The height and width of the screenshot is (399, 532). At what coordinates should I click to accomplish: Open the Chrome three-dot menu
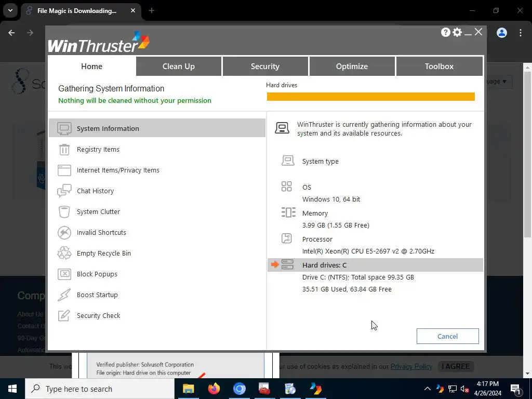click(x=521, y=33)
